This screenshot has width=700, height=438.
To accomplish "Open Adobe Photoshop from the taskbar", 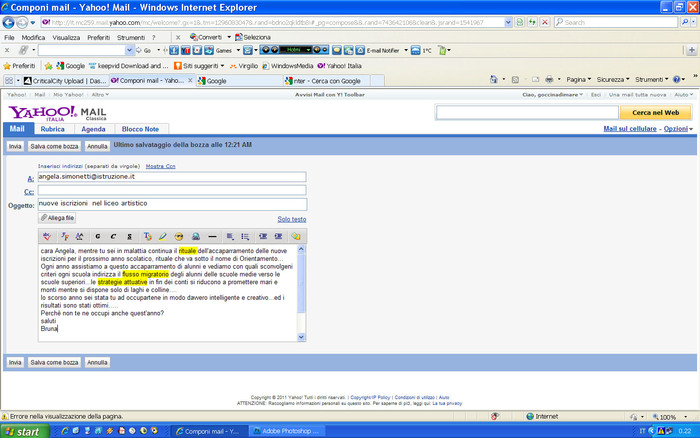I will [x=286, y=431].
